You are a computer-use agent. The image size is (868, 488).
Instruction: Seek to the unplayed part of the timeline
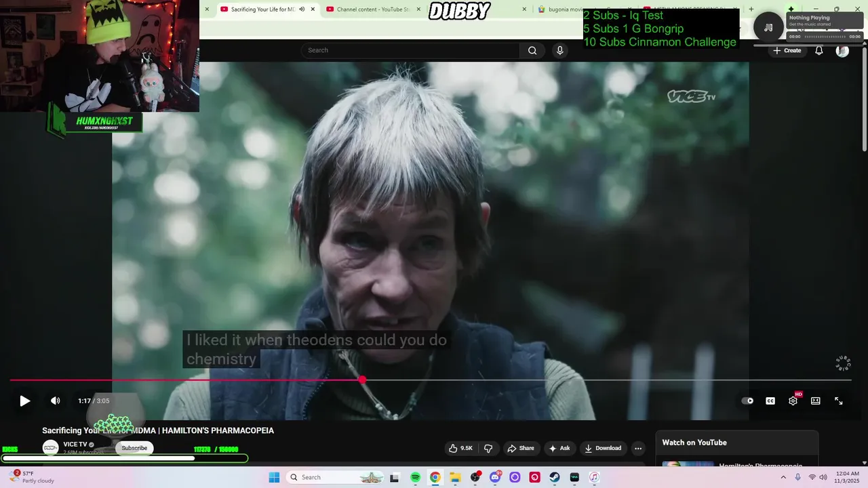pyautogui.click(x=607, y=380)
